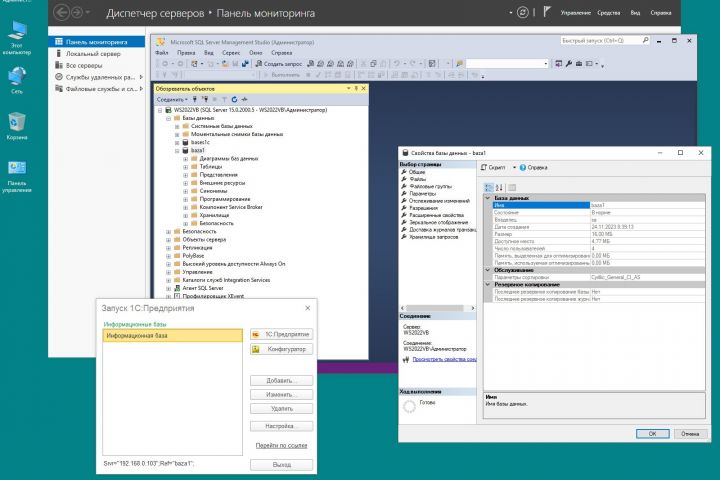Open Этот компьютер desktop icon
Screen dimensions: 720x480
click(17, 30)
